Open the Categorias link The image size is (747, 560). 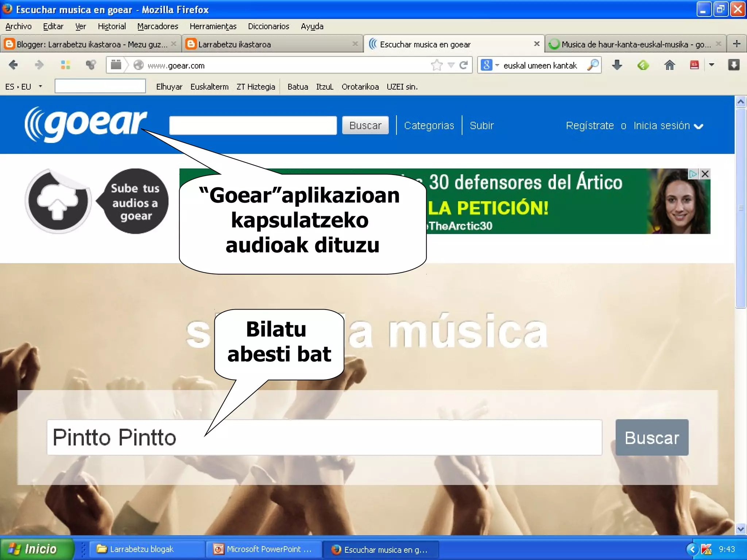click(x=429, y=125)
